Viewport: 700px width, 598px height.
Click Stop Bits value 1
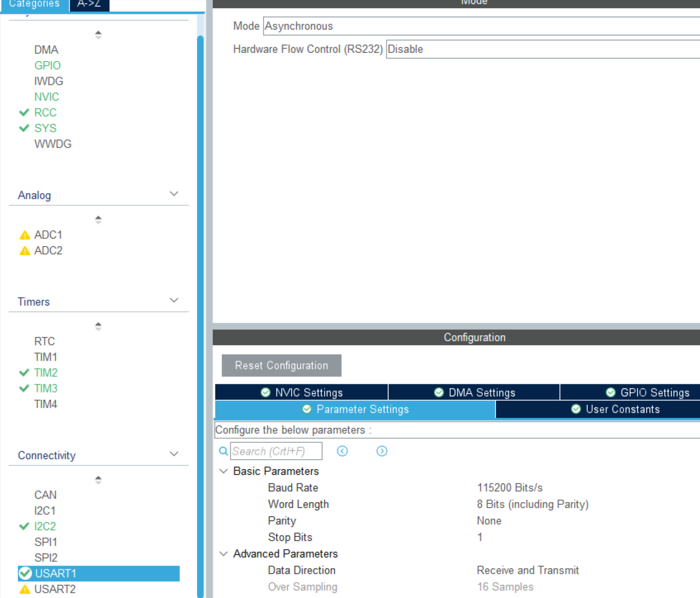(x=480, y=537)
